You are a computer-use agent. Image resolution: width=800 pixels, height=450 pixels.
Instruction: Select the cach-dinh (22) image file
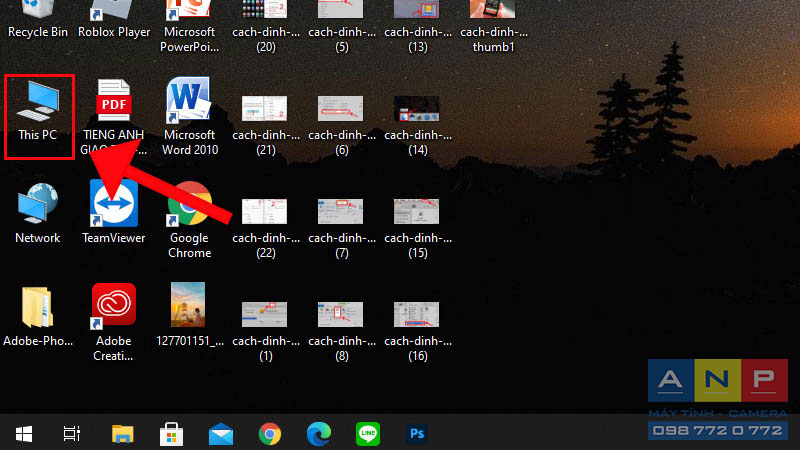tap(265, 229)
